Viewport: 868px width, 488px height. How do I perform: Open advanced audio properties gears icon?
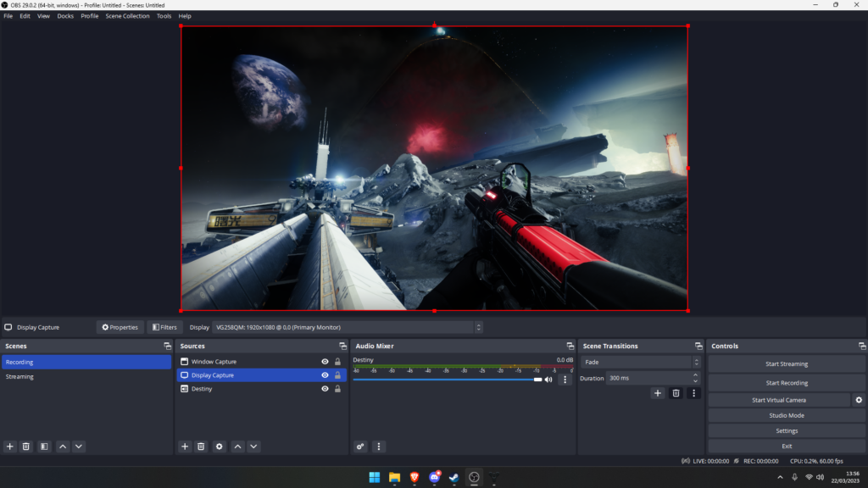pyautogui.click(x=360, y=446)
